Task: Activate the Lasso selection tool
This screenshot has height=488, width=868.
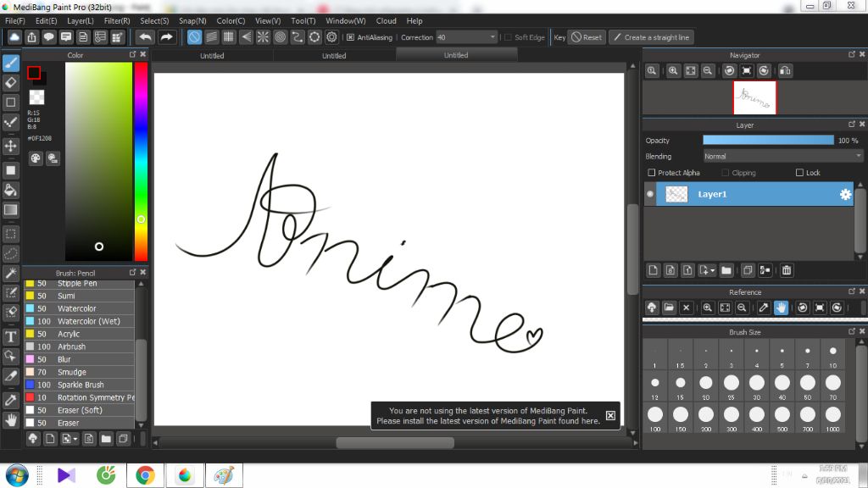Action: tap(10, 254)
